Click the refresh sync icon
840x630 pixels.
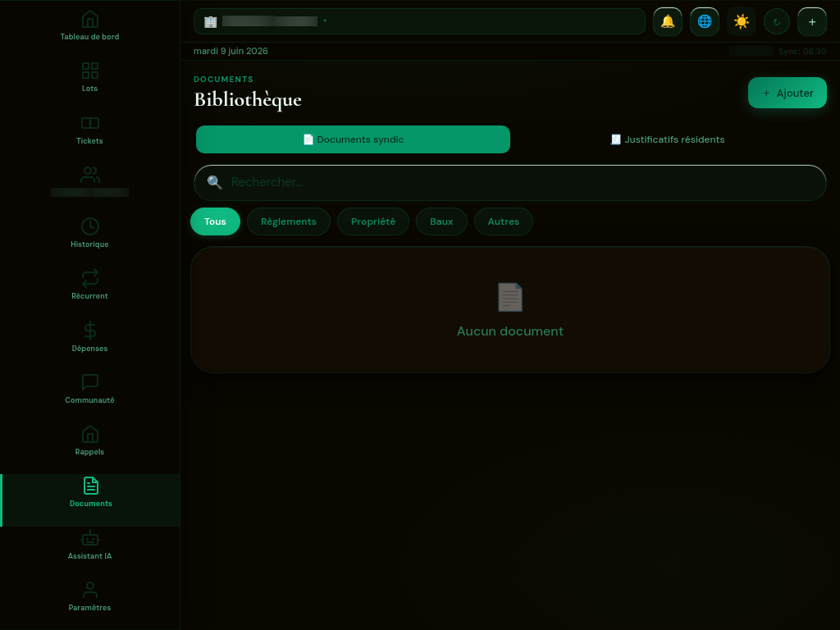pos(777,22)
